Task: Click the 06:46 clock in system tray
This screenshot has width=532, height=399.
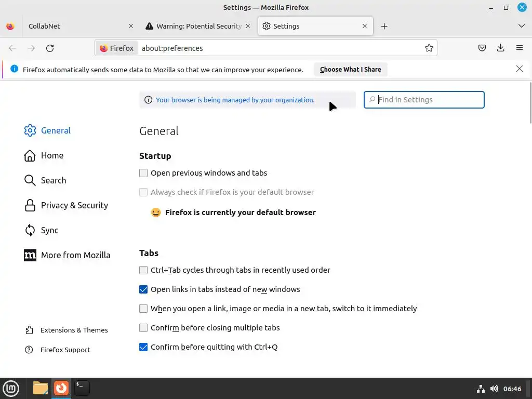Action: pos(512,389)
